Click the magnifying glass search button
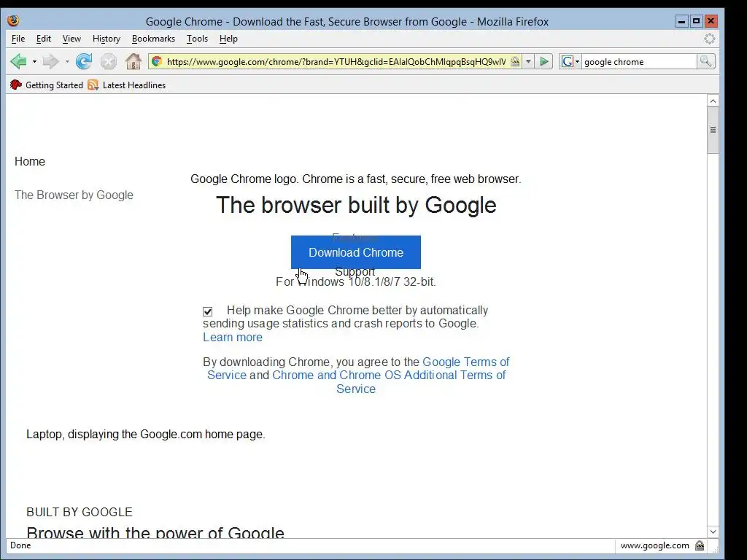The width and height of the screenshot is (747, 560). click(x=705, y=61)
